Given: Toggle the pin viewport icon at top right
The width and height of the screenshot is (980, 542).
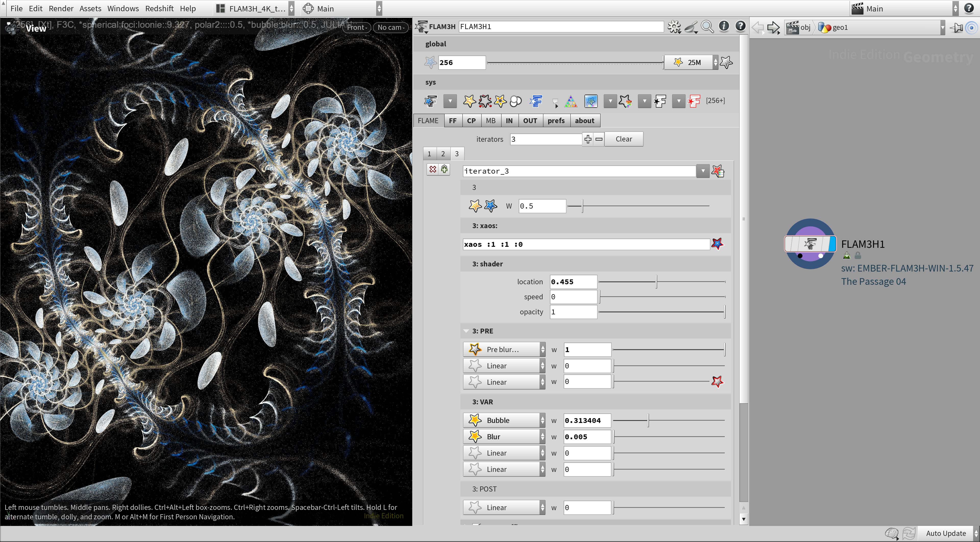Looking at the screenshot, I should (957, 27).
